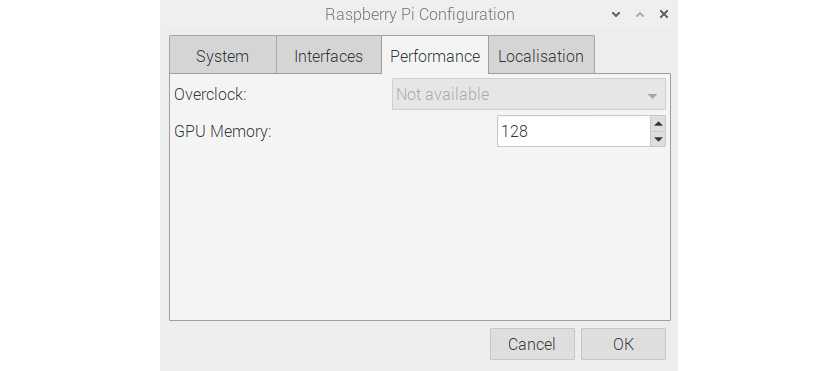The height and width of the screenshot is (371, 838).
Task: Open the Overclock combo box showing Not available
Action: 529,94
